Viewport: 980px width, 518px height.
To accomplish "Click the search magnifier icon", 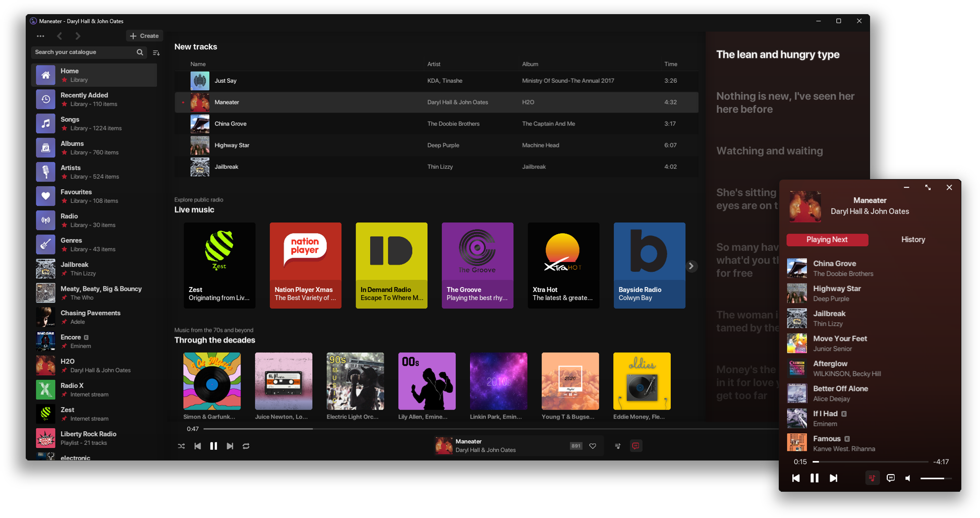I will [140, 52].
